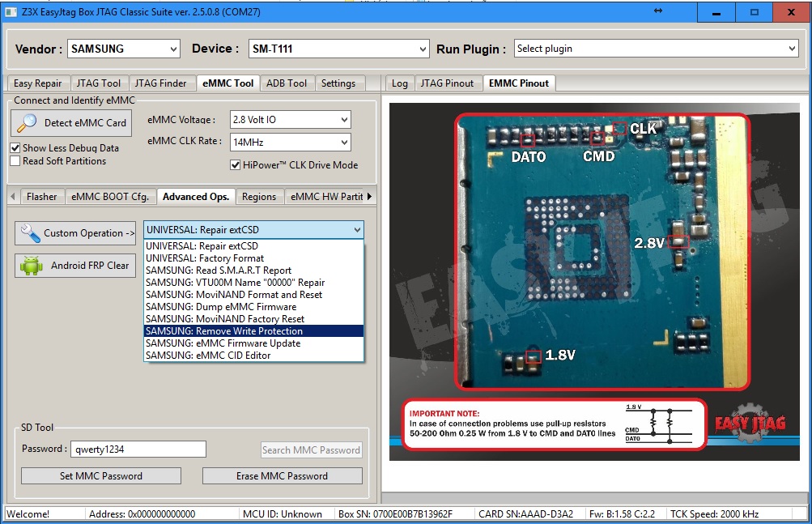Open the eMMC BOOT Cfg. sub-tab

(x=110, y=197)
